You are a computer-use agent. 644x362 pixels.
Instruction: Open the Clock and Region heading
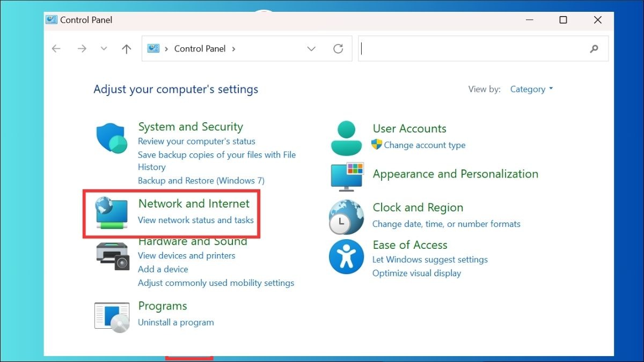(x=418, y=208)
